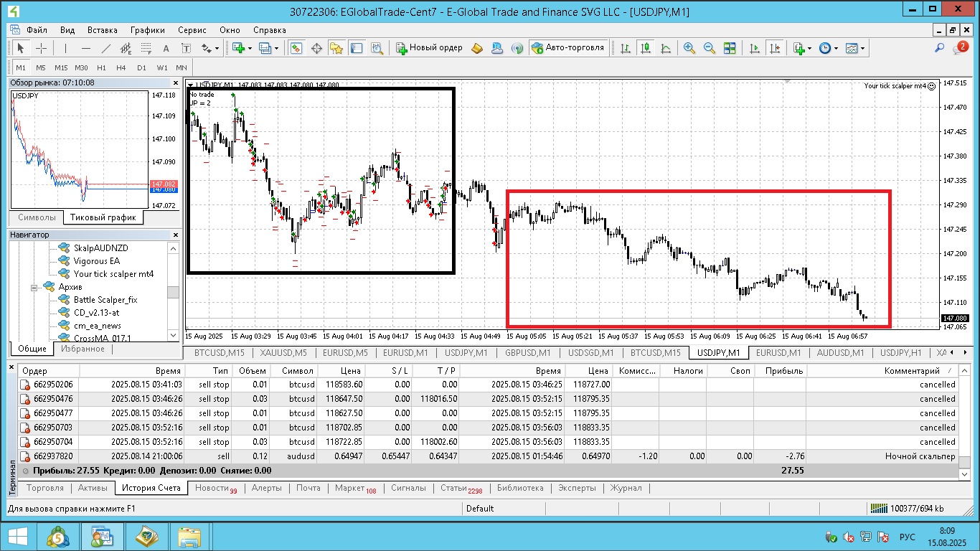Open the Сервис menu
The image size is (980, 551).
coord(192,30)
